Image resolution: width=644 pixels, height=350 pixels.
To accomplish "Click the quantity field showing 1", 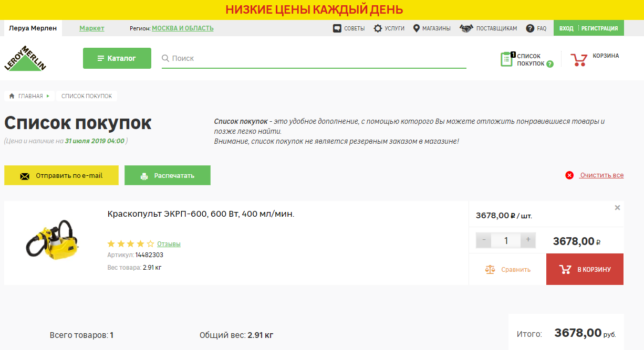I will pyautogui.click(x=506, y=241).
